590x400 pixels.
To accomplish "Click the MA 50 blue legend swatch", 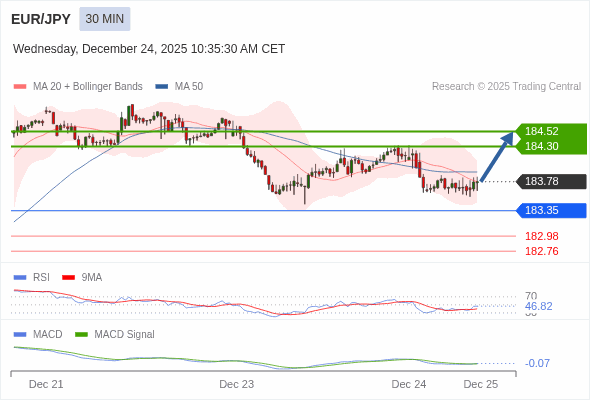I will tap(161, 87).
